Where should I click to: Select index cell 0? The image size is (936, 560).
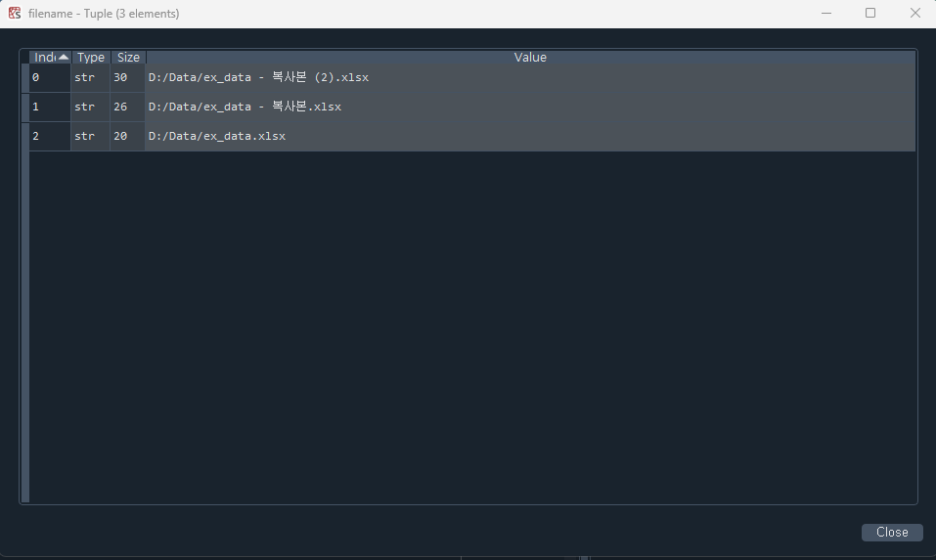click(50, 77)
